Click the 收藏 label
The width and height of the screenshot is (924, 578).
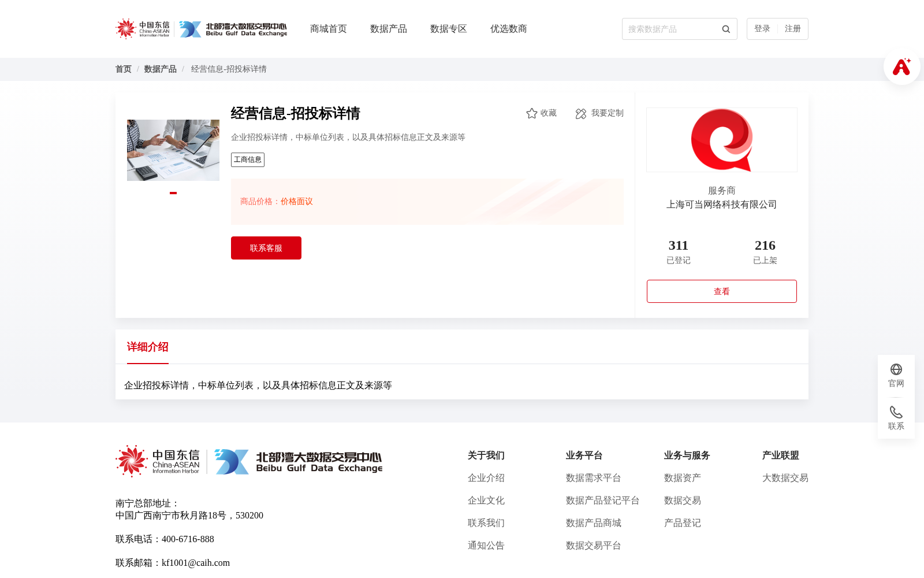click(549, 113)
